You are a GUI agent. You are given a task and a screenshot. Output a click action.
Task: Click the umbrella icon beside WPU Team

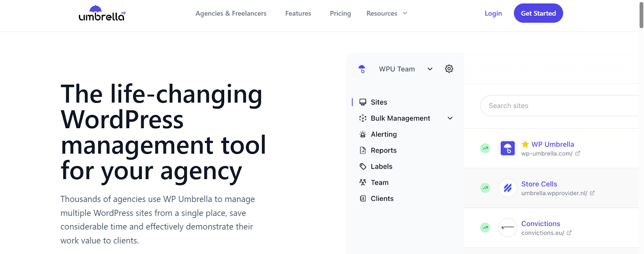pos(362,69)
